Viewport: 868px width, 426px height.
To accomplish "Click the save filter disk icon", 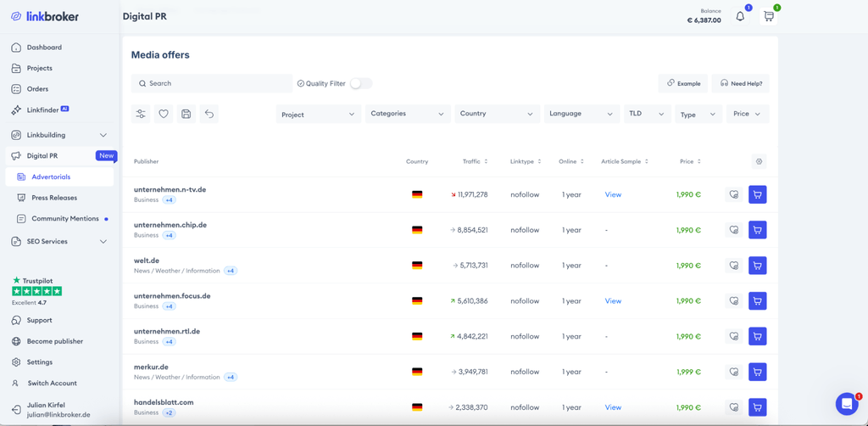I will tap(186, 114).
